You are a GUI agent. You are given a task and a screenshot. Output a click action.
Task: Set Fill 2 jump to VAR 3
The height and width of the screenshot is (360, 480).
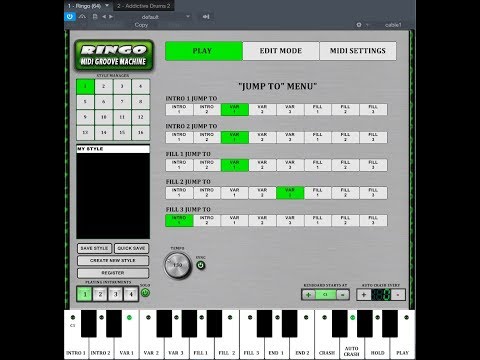[290, 193]
